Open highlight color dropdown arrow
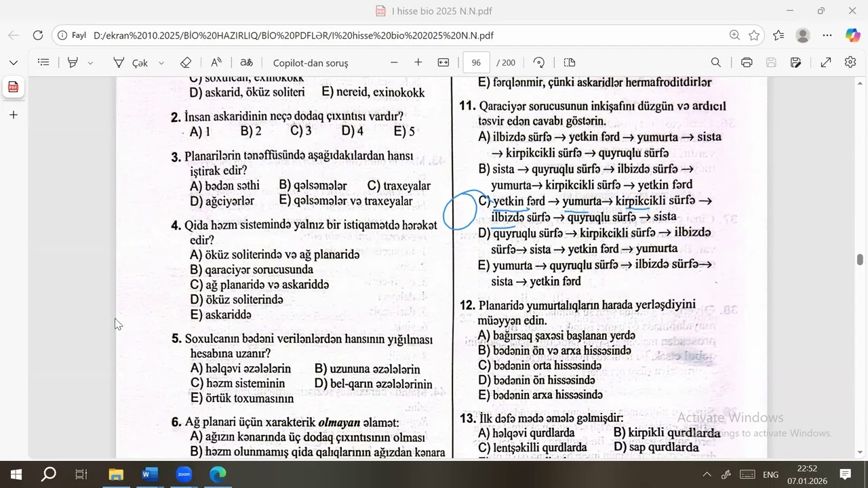868x488 pixels. tap(90, 62)
